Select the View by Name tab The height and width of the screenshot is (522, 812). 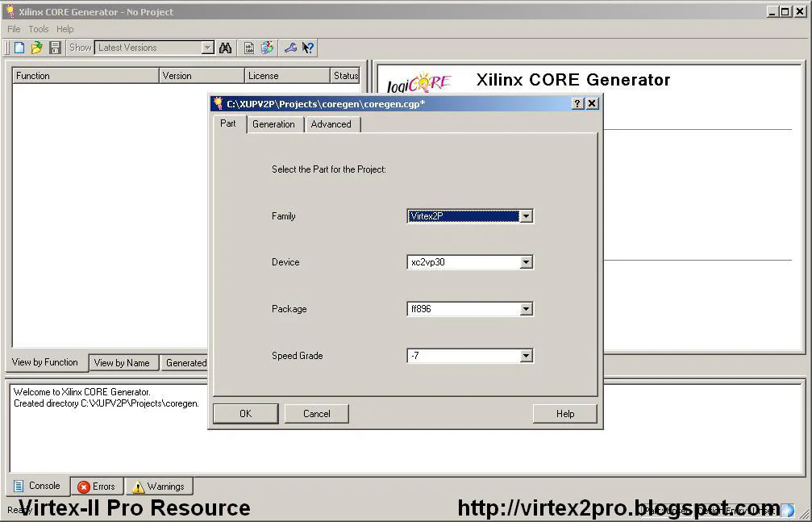pos(122,363)
